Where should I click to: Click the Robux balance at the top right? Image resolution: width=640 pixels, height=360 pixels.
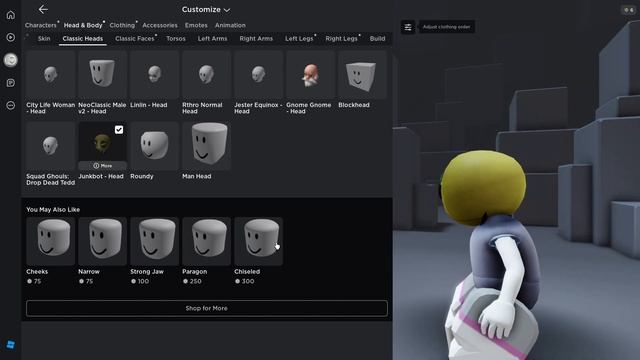629,10
